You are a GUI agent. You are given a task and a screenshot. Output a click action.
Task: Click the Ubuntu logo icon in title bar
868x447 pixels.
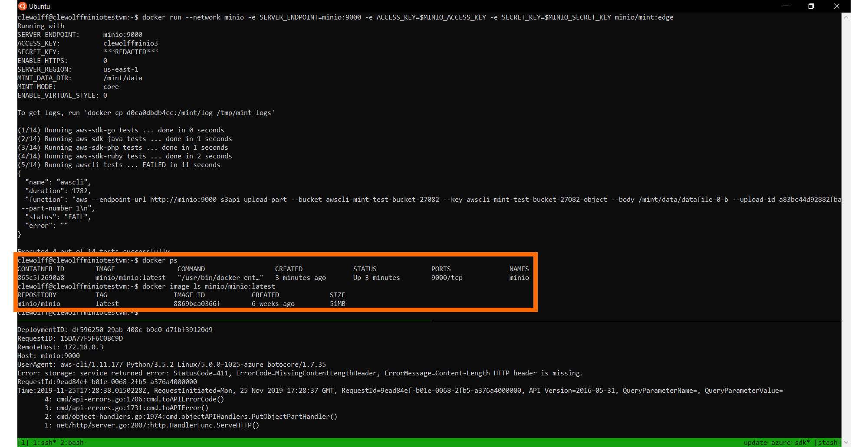click(22, 6)
